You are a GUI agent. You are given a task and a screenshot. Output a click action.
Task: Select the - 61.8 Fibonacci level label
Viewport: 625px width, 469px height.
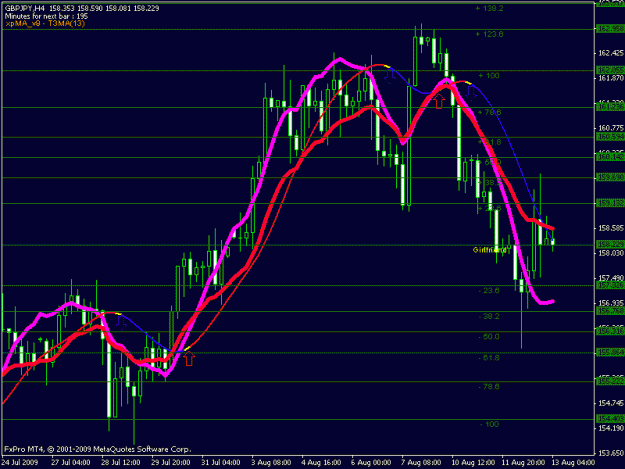[x=489, y=358]
